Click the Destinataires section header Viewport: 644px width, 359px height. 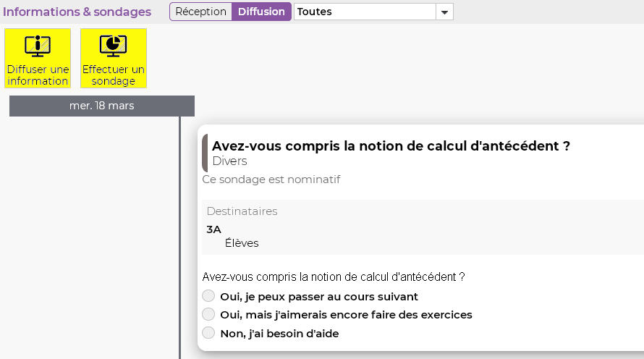point(242,211)
